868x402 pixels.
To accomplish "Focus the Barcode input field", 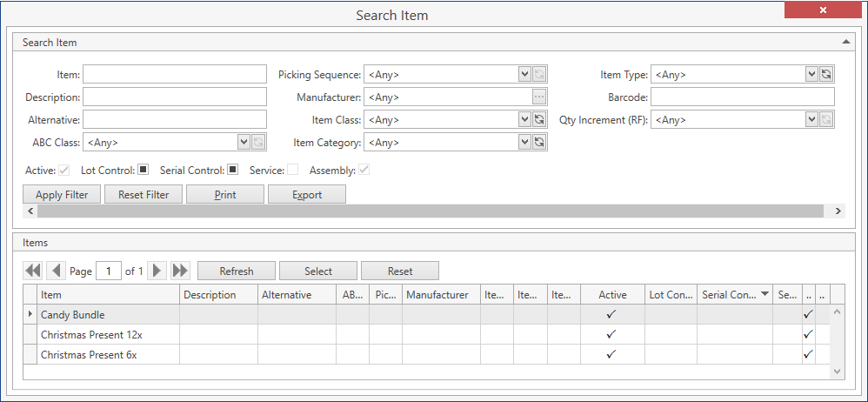I will click(x=742, y=97).
